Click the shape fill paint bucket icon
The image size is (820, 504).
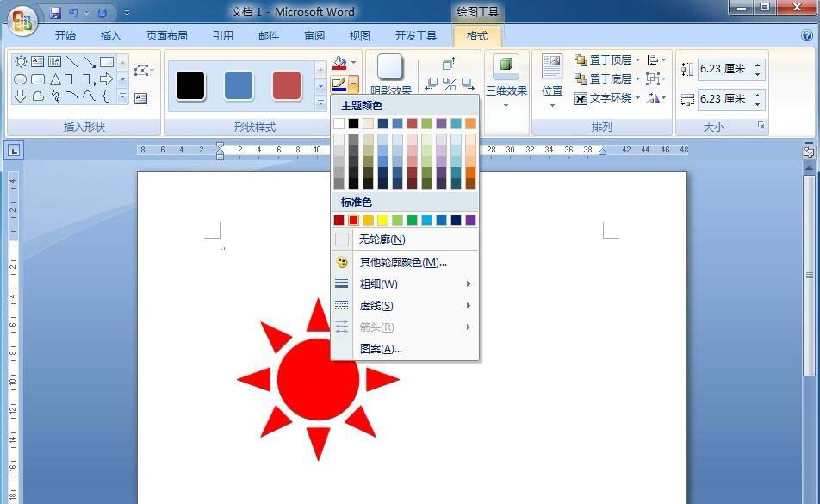(x=340, y=63)
